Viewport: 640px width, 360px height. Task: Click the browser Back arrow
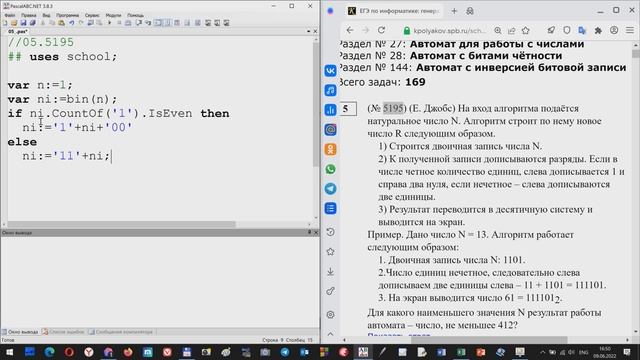(x=350, y=30)
